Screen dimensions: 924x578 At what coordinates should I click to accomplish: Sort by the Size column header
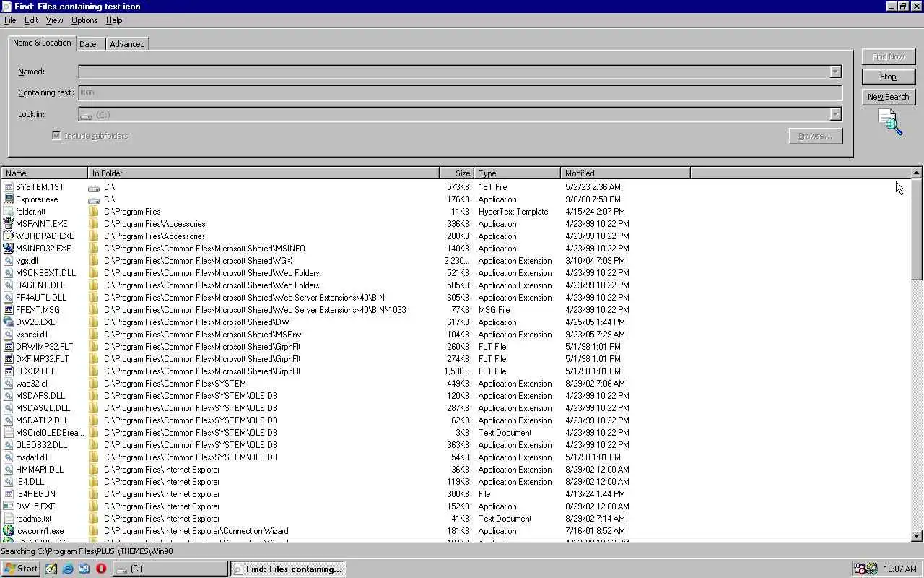pyautogui.click(x=457, y=173)
